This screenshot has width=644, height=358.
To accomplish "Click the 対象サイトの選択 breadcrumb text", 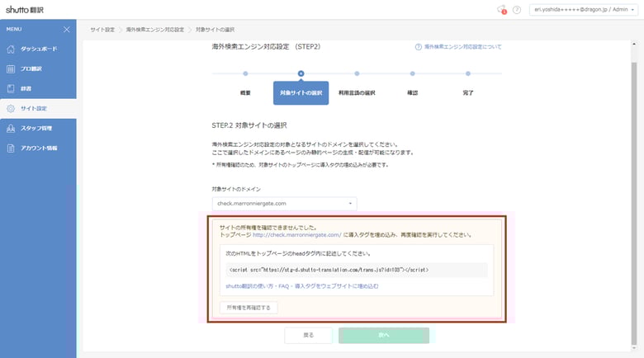I will coord(215,30).
